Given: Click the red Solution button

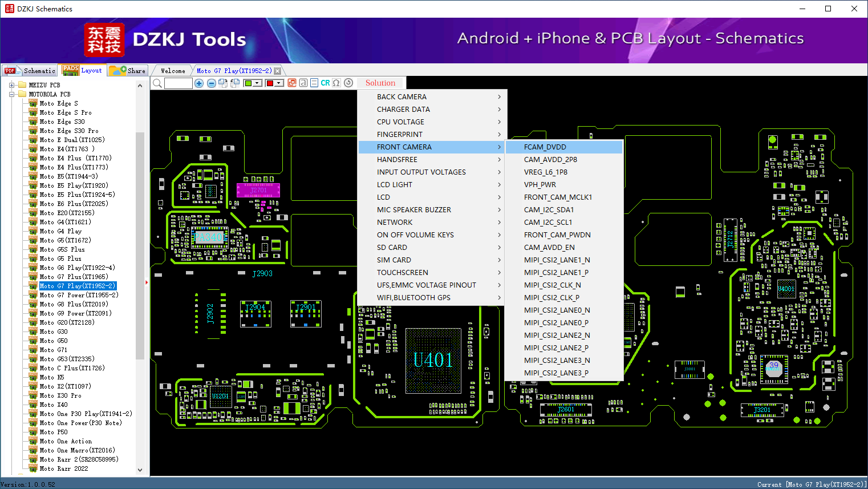Looking at the screenshot, I should [x=380, y=83].
